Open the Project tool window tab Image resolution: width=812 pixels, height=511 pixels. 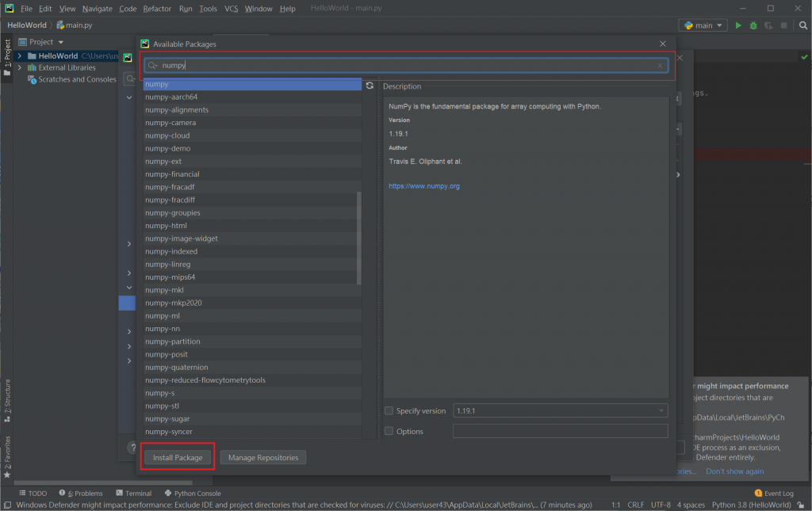pos(7,57)
